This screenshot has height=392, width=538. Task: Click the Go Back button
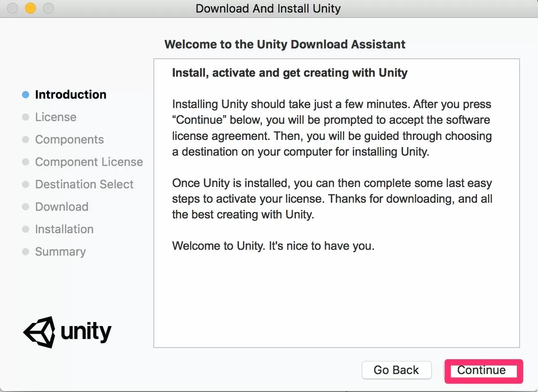pos(396,370)
